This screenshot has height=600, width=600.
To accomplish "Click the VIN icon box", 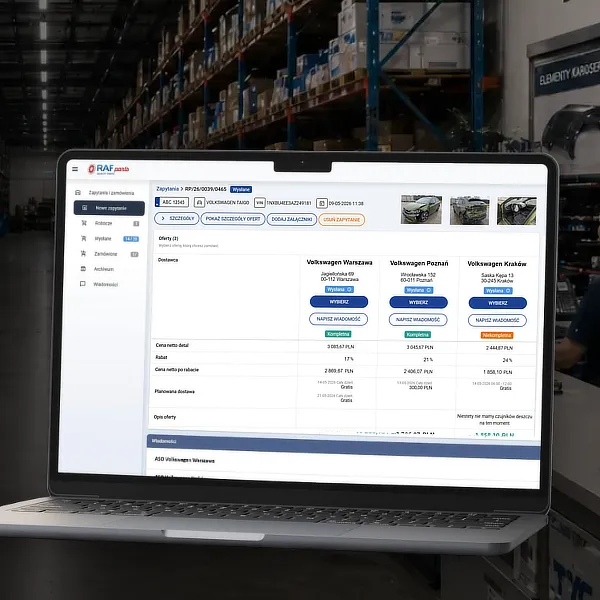I will [259, 202].
